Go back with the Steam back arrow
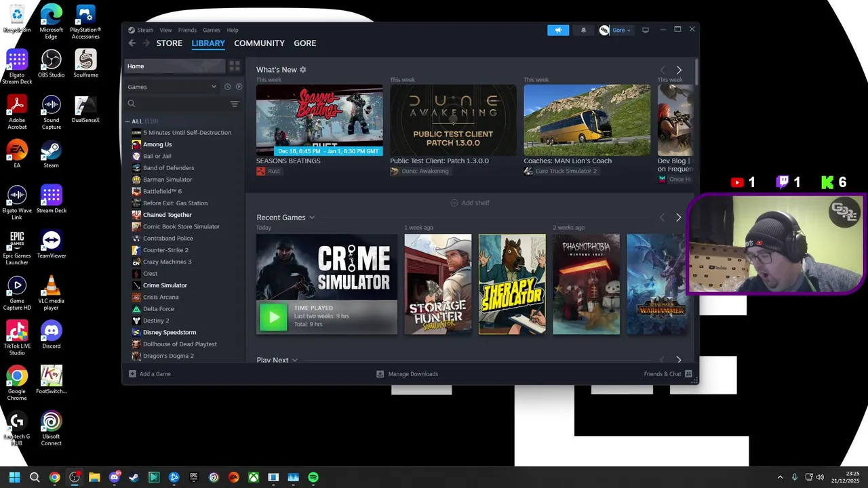 (132, 43)
